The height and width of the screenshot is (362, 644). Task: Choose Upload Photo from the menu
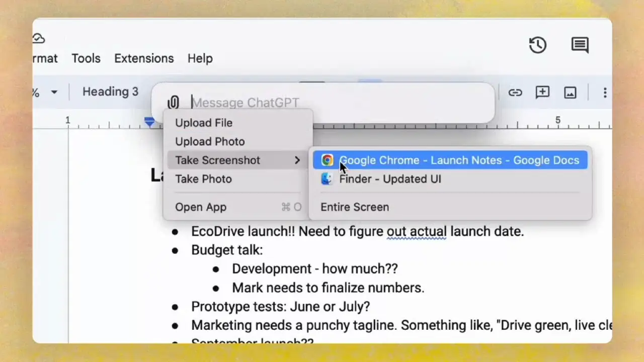pos(210,141)
